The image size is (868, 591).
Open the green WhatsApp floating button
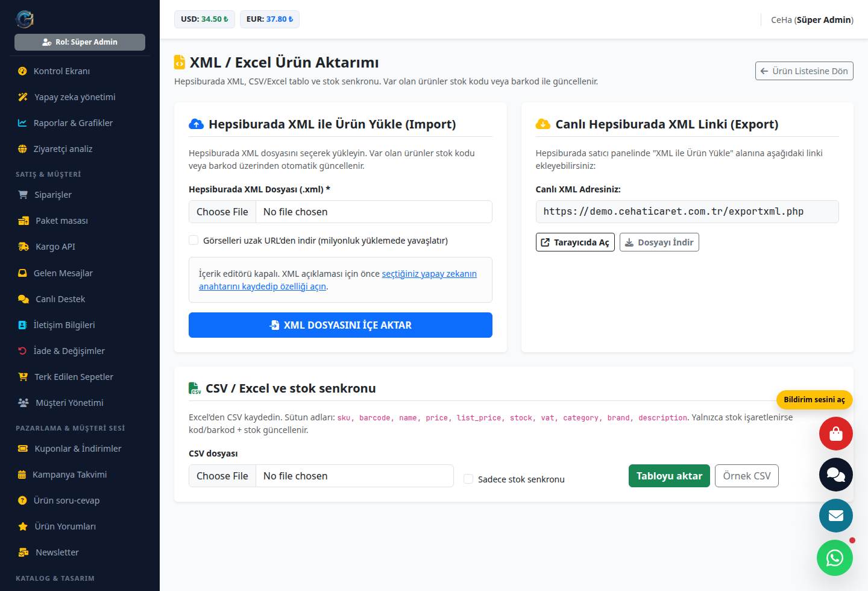pos(835,558)
